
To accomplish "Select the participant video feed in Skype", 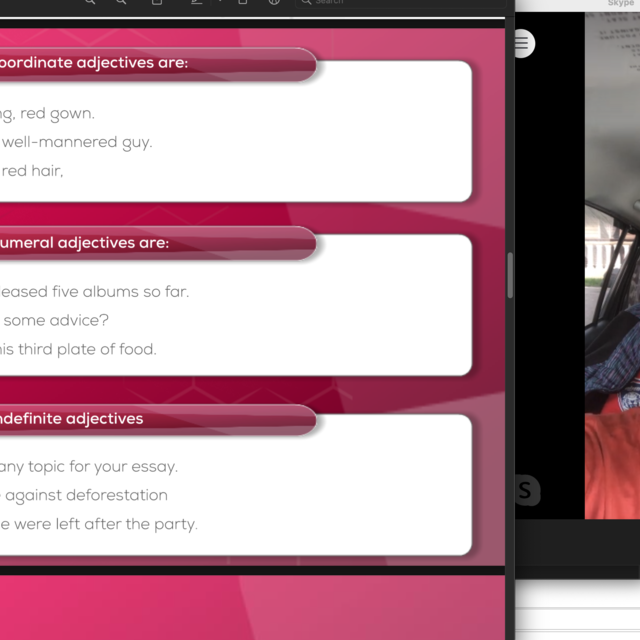I will 612,265.
